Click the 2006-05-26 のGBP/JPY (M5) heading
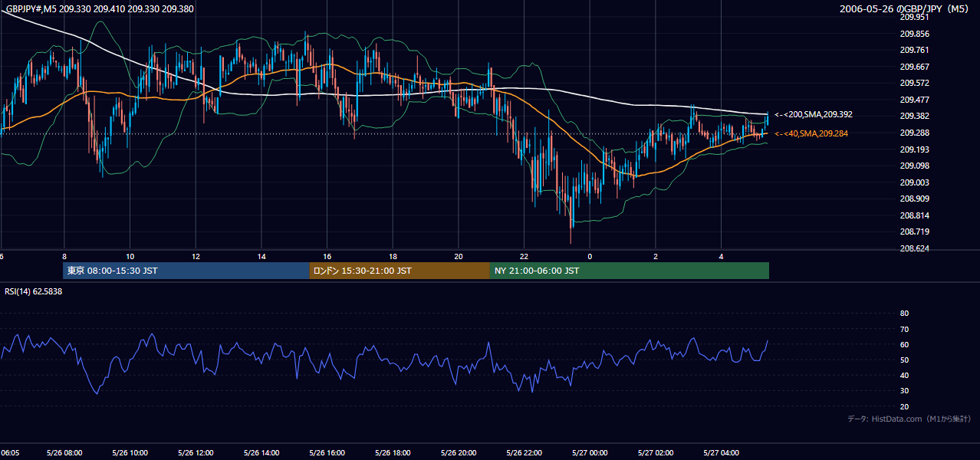Viewport: 980px width, 460px height. click(906, 9)
